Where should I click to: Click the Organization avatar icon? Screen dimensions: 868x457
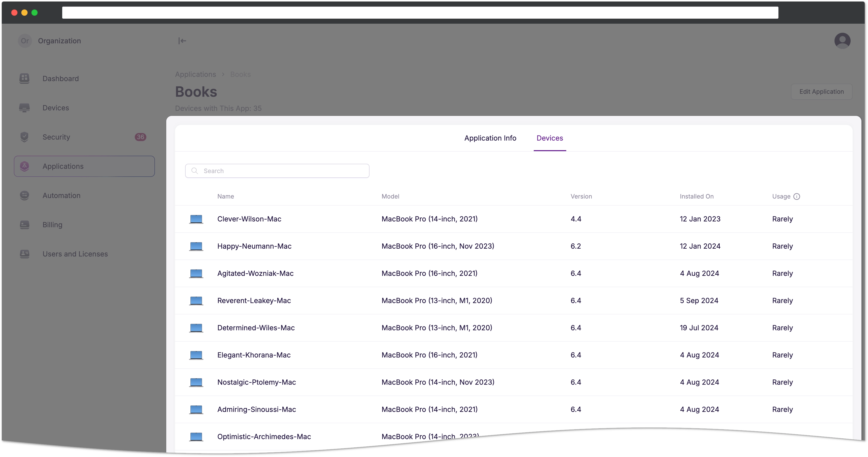25,41
